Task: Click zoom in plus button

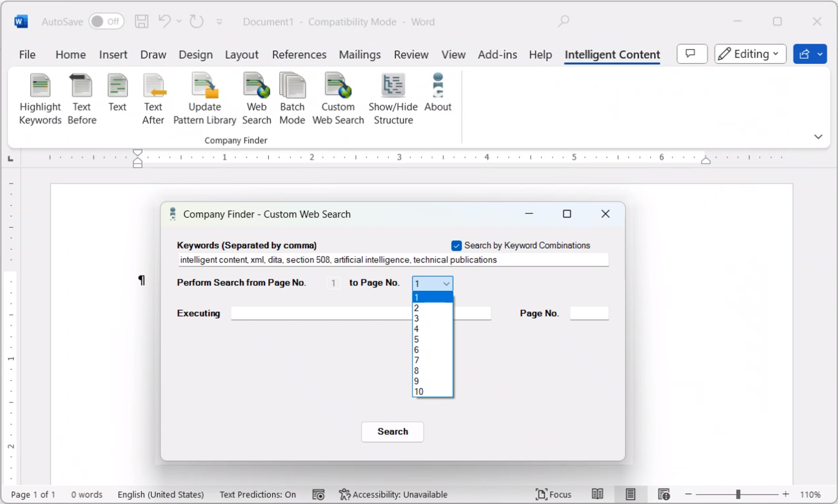Action: [x=786, y=494]
